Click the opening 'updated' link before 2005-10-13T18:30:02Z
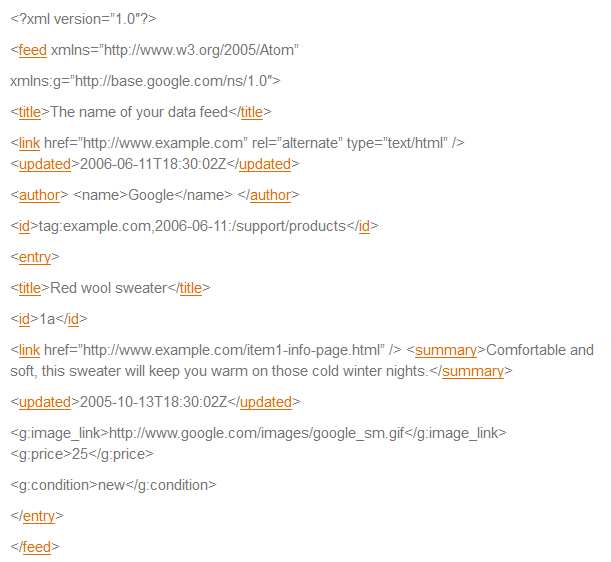 [44, 402]
